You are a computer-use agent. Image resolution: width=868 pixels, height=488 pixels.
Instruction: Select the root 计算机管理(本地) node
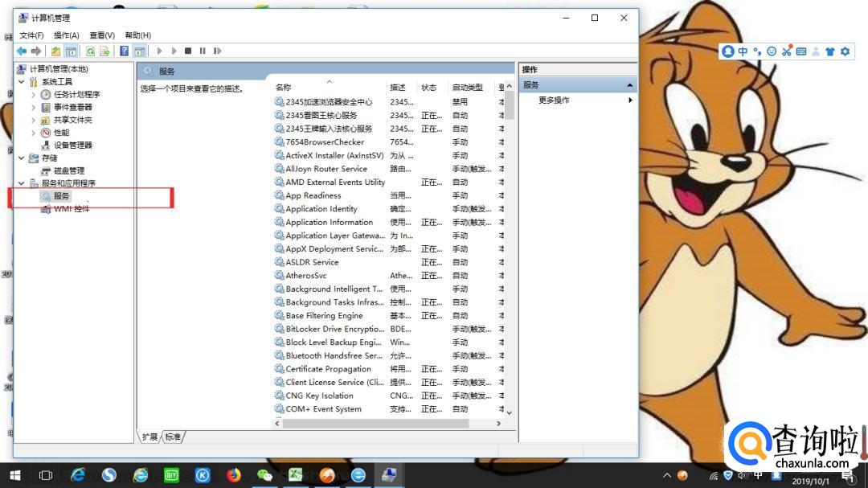[59, 68]
